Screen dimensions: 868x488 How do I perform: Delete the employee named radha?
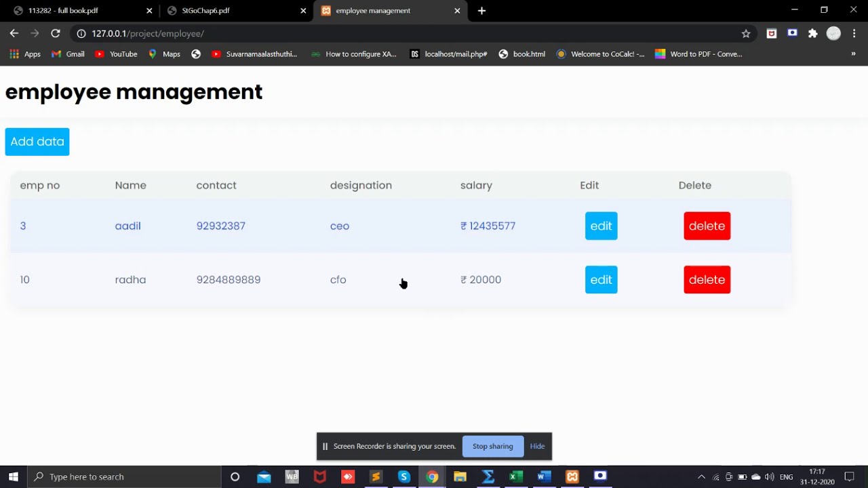pyautogui.click(x=707, y=279)
